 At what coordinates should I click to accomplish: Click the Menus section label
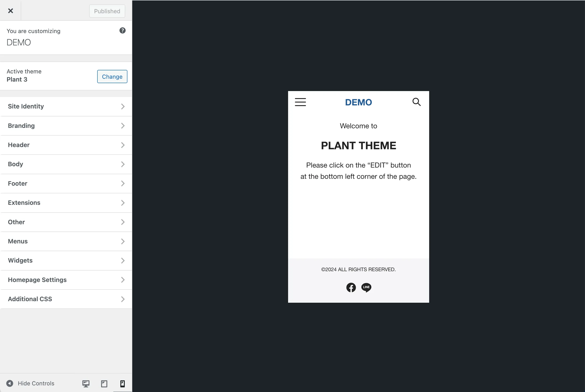(x=18, y=241)
